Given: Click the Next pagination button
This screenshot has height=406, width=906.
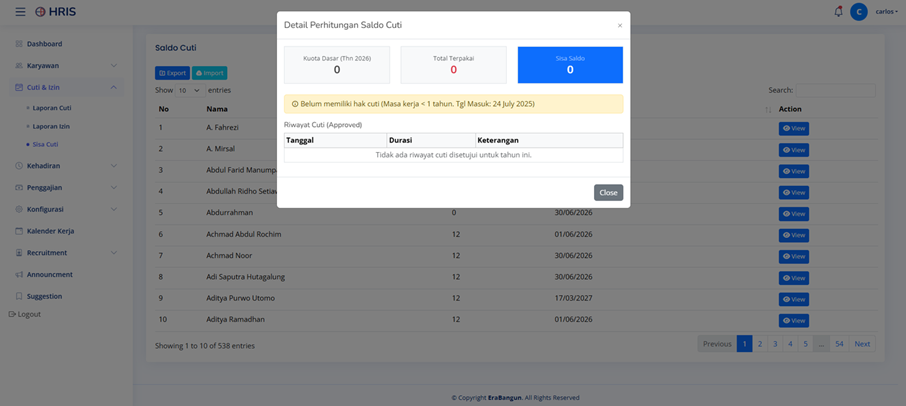Looking at the screenshot, I should 862,344.
